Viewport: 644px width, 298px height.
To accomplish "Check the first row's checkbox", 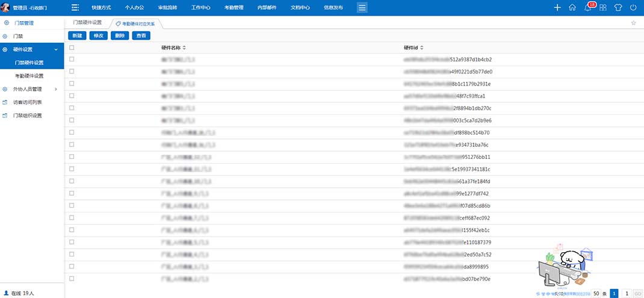I will point(72,60).
